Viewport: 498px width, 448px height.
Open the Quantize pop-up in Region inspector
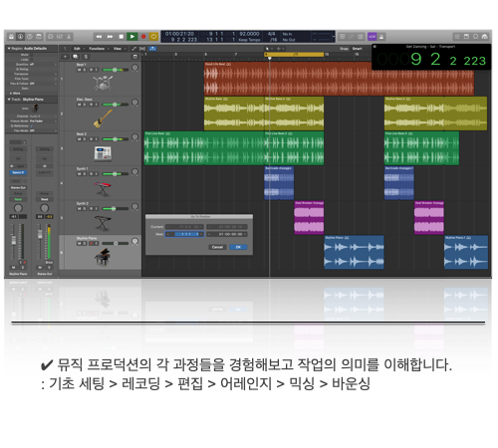coord(43,65)
